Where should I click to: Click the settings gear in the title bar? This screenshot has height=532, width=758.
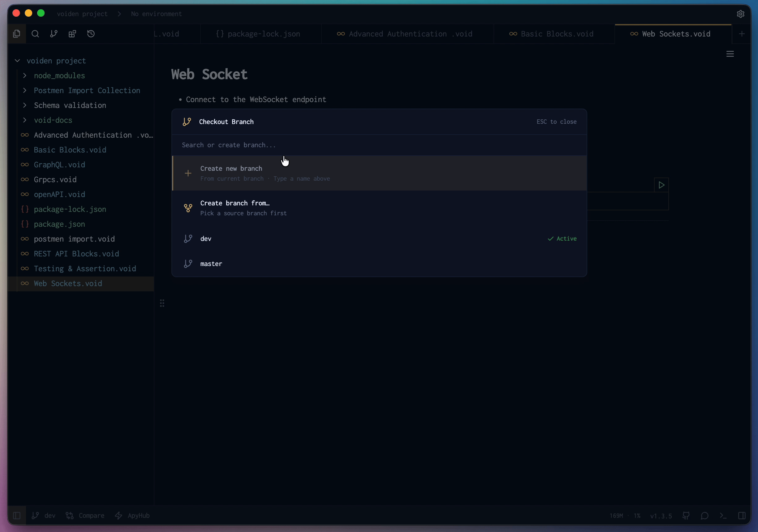pos(741,14)
